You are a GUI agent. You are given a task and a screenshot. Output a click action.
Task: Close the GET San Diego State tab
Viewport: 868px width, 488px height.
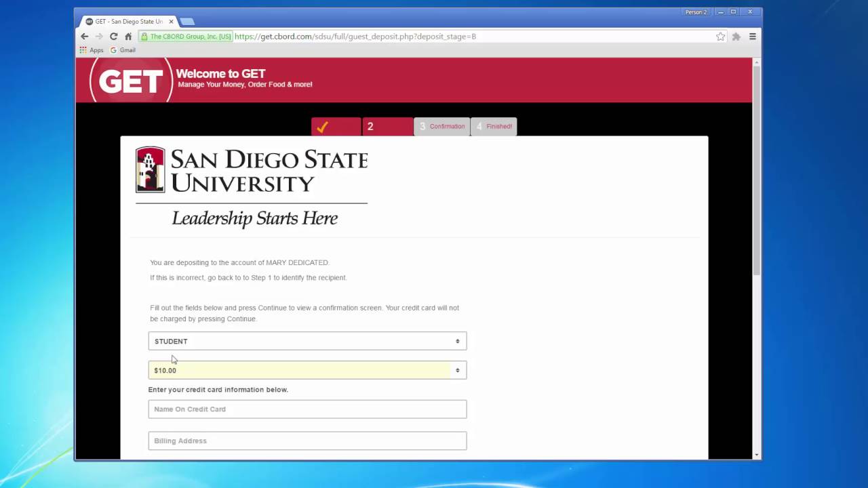[x=171, y=22]
